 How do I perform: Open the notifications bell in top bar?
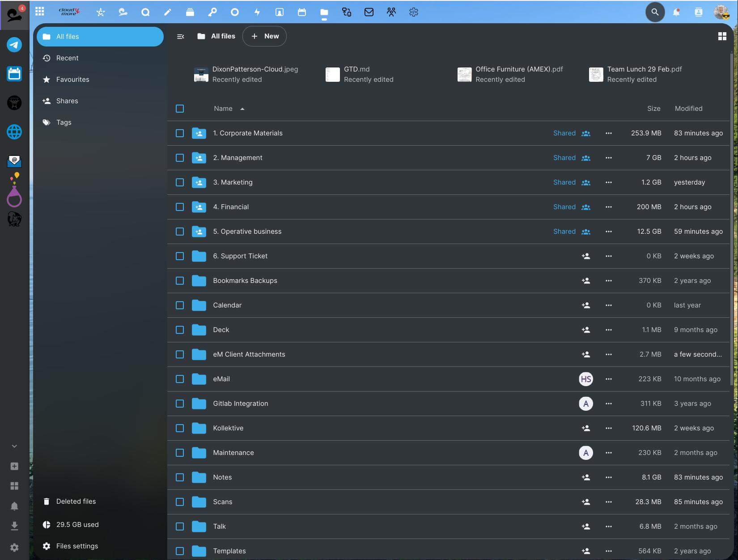click(x=676, y=12)
